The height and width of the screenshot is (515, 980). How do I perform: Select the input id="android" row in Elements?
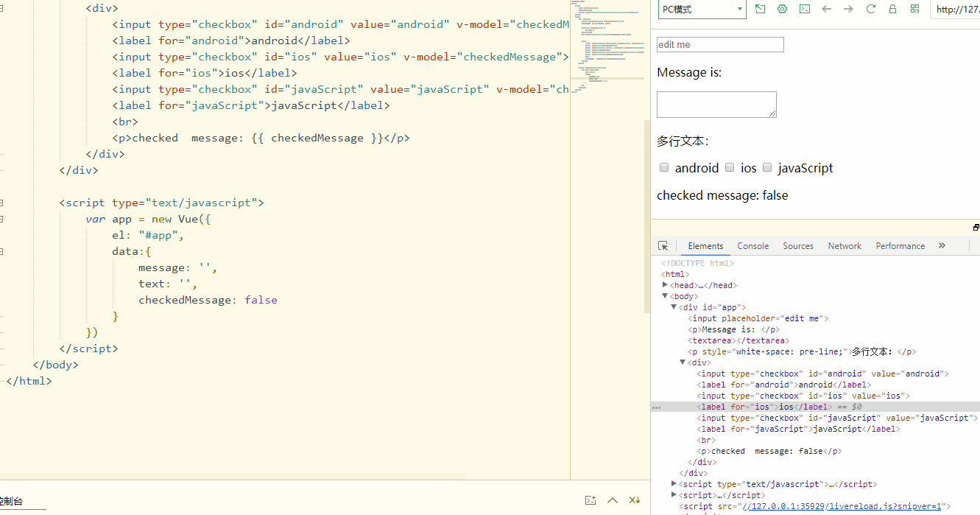(x=822, y=374)
